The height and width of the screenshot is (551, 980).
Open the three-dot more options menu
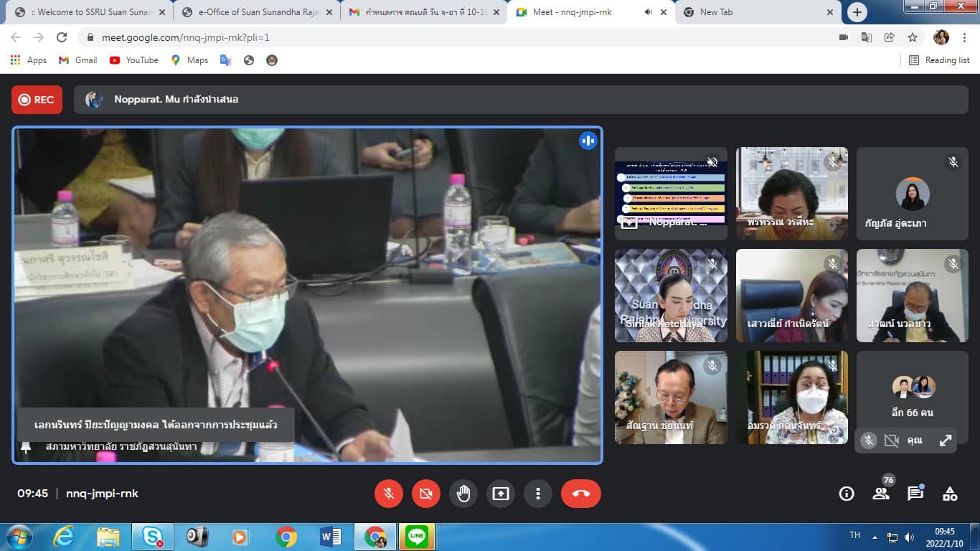(x=538, y=494)
